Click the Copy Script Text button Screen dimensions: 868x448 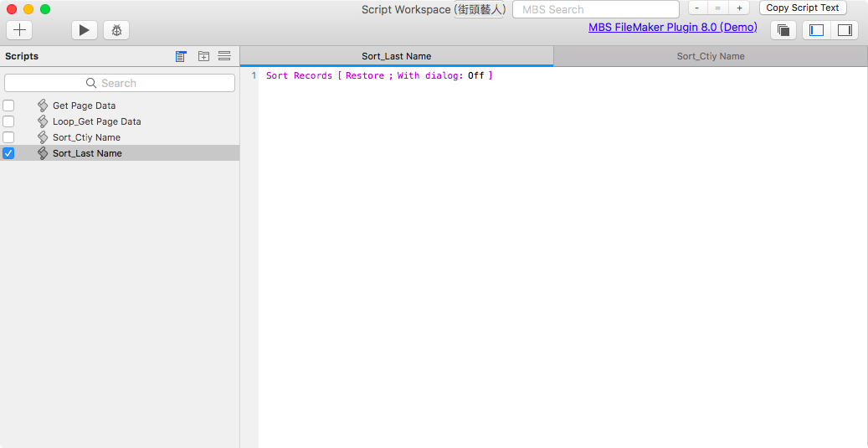coord(803,8)
